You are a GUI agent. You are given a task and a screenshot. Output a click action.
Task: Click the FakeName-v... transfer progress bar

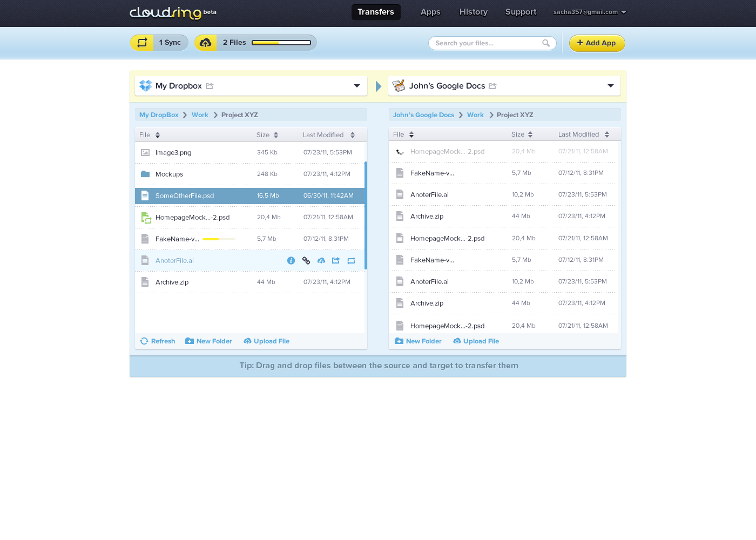coord(219,239)
